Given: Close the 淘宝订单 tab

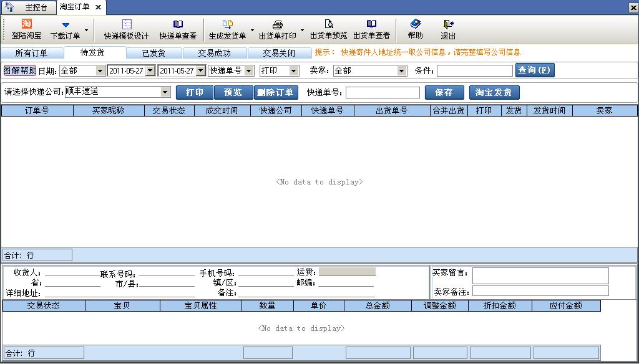Looking at the screenshot, I should 98,7.
